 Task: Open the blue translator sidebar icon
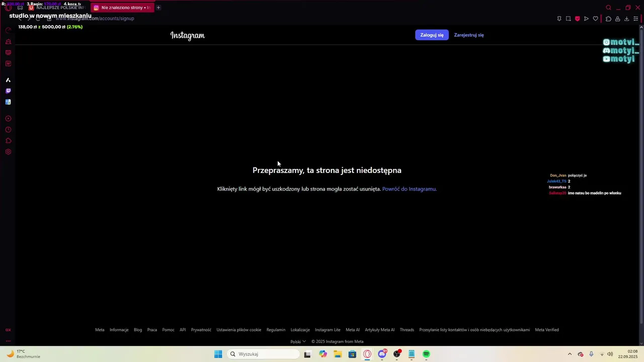pos(8,102)
